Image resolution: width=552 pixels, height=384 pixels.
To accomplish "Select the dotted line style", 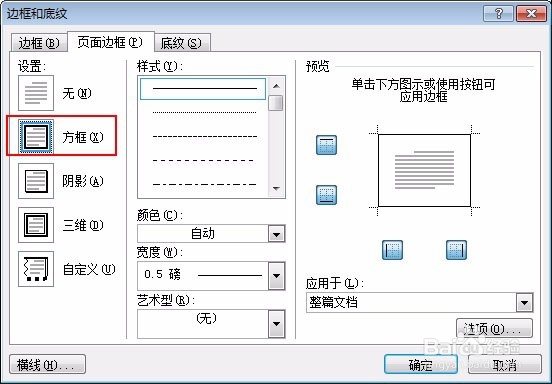I will (204, 113).
